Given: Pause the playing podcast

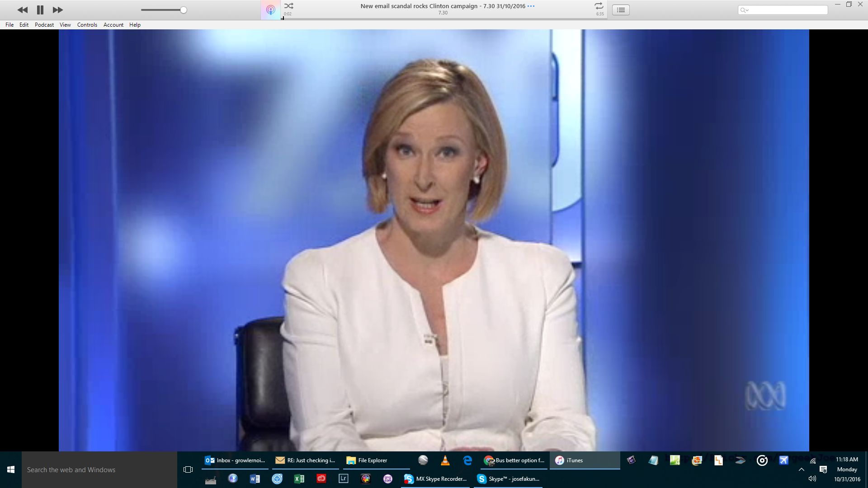Looking at the screenshot, I should pyautogui.click(x=40, y=10).
